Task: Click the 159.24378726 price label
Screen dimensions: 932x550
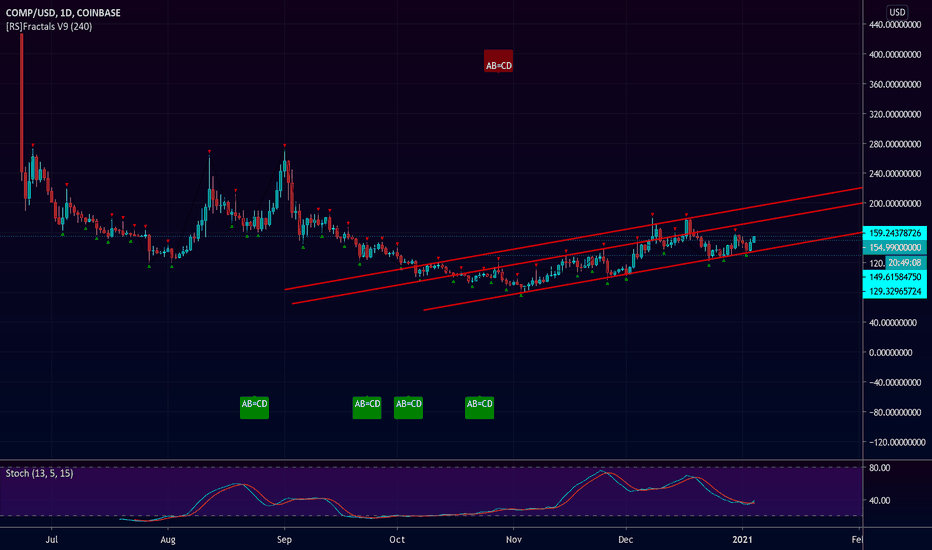Action: click(x=895, y=233)
